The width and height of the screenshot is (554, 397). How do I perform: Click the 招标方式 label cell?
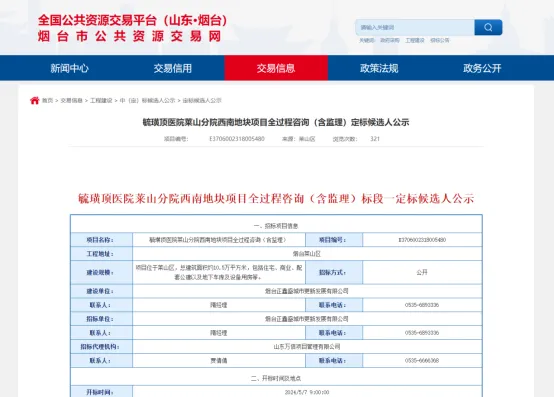(x=334, y=272)
